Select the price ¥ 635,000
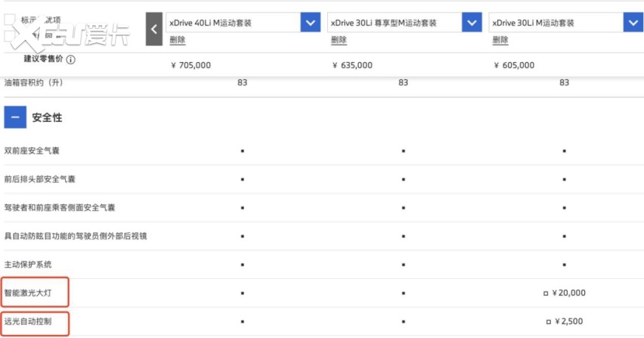The width and height of the screenshot is (644, 338). 352,65
